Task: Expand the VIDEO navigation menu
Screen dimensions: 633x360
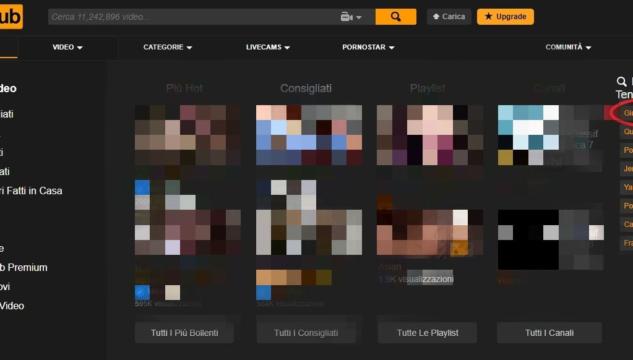Action: click(67, 47)
